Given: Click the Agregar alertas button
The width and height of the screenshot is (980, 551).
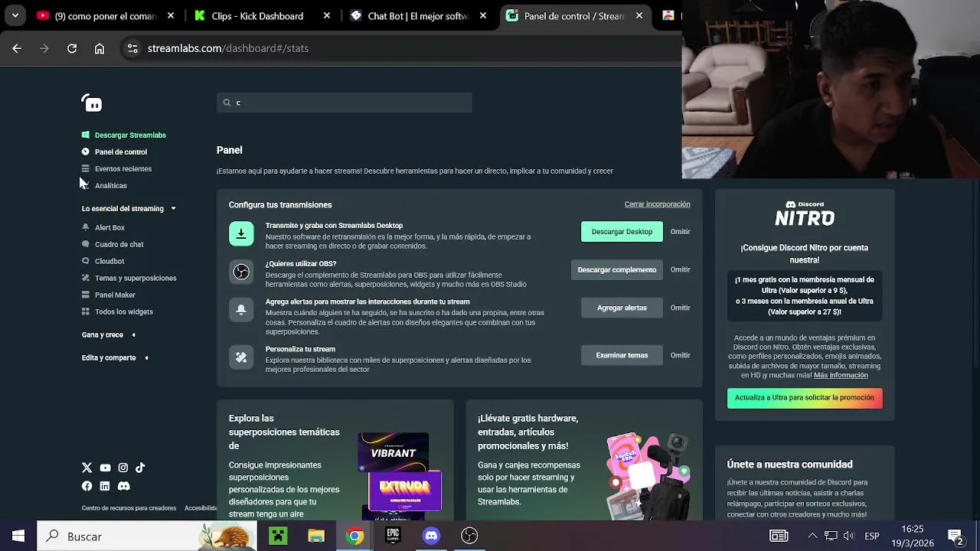Looking at the screenshot, I should point(622,308).
